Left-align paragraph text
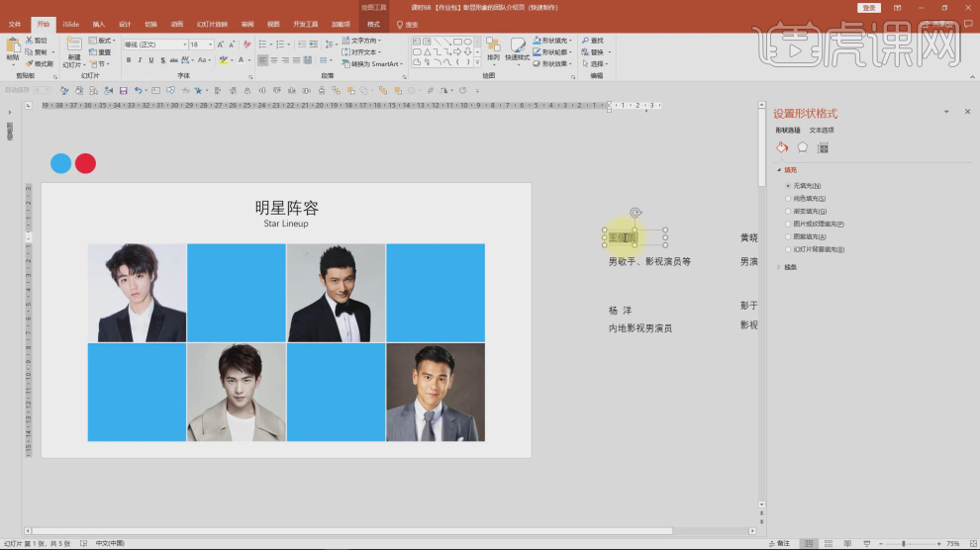Viewport: 980px width, 550px height. (x=262, y=60)
